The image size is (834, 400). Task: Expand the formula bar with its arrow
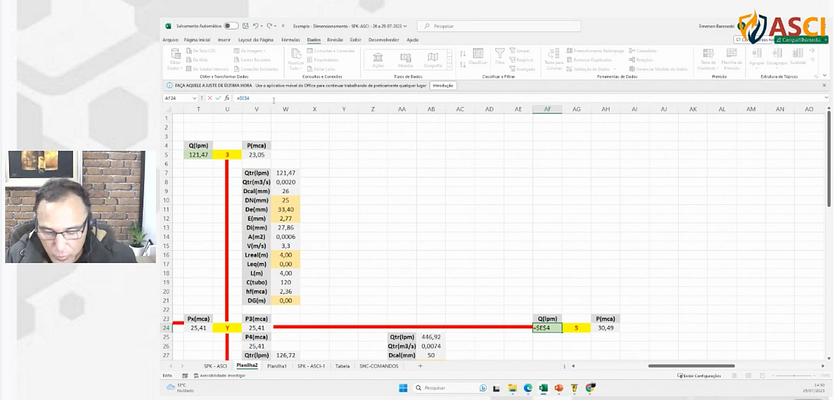tap(826, 98)
